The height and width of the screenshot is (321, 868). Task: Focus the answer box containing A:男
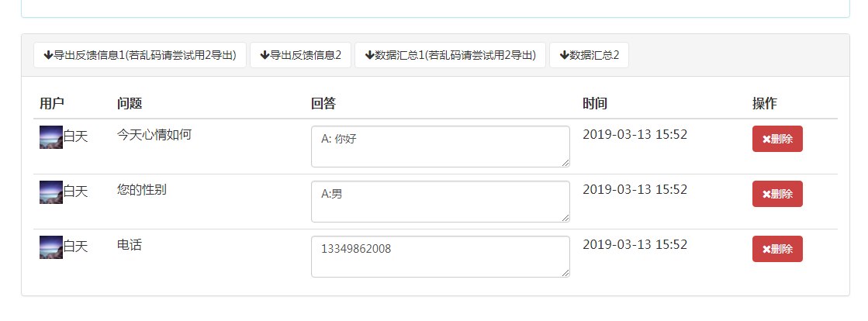pos(441,202)
